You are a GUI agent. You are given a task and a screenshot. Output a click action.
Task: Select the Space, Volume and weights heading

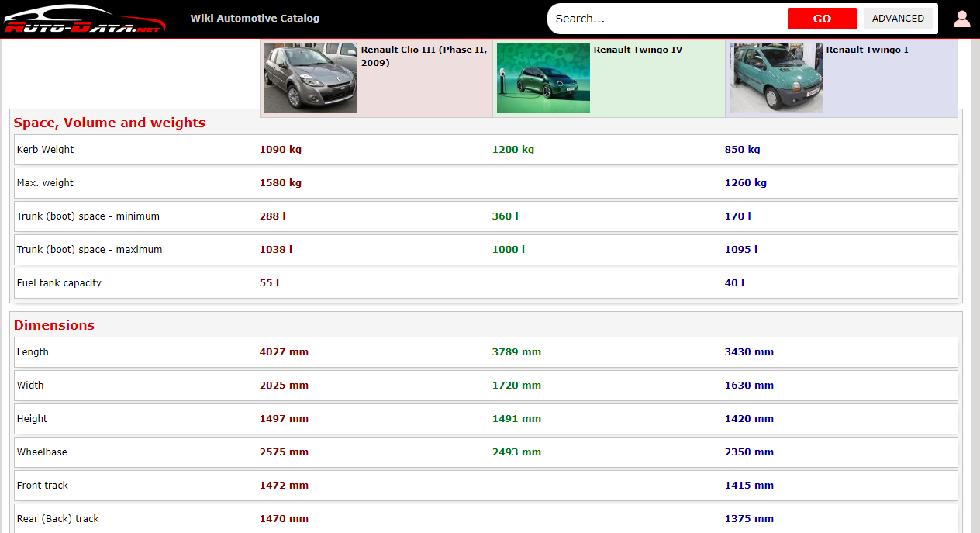point(109,123)
